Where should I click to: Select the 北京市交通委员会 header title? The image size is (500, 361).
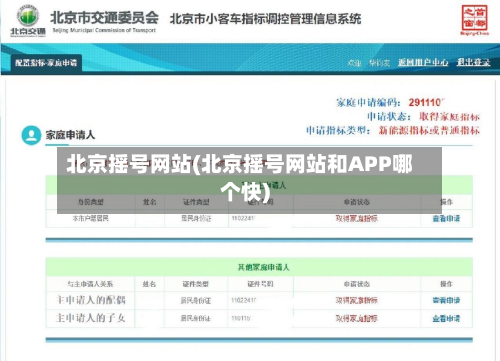tap(104, 18)
